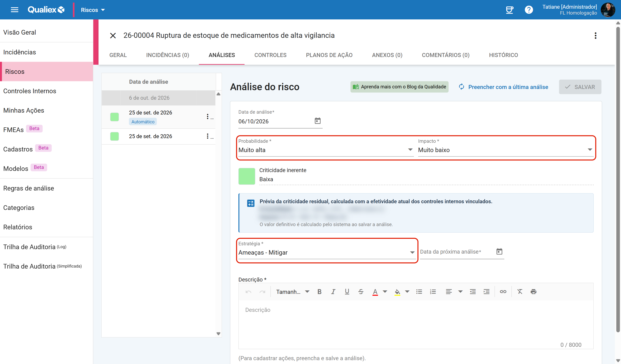Viewport: 621px width, 364px height.
Task: Toggle underline formatting in editor
Action: point(347,292)
